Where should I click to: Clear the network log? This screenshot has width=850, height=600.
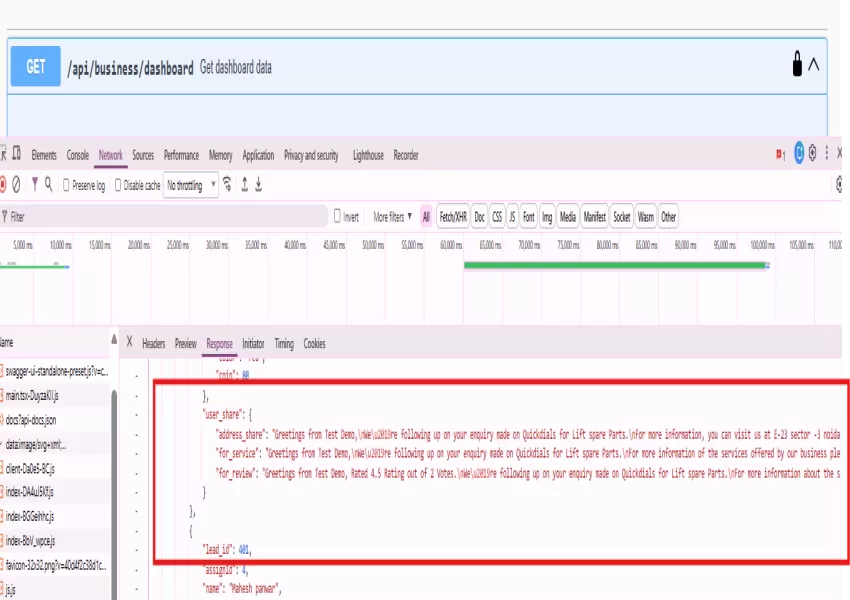click(16, 185)
